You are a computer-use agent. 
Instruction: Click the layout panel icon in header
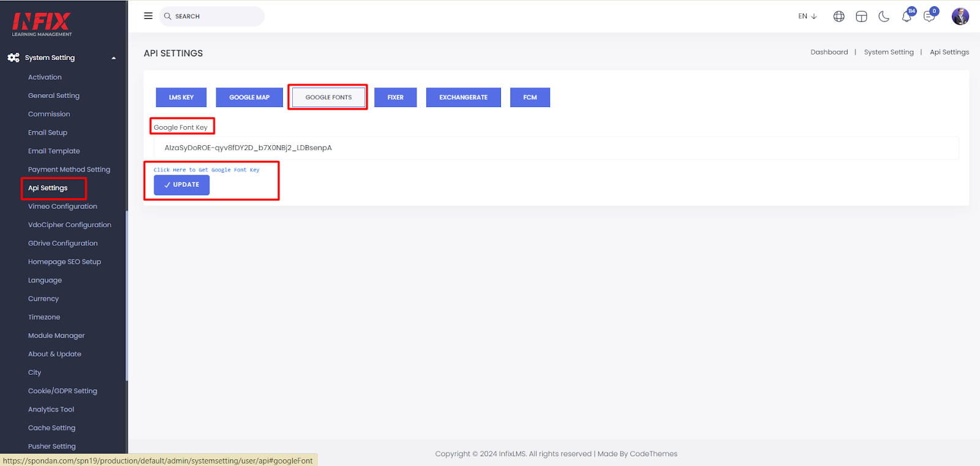tap(861, 17)
